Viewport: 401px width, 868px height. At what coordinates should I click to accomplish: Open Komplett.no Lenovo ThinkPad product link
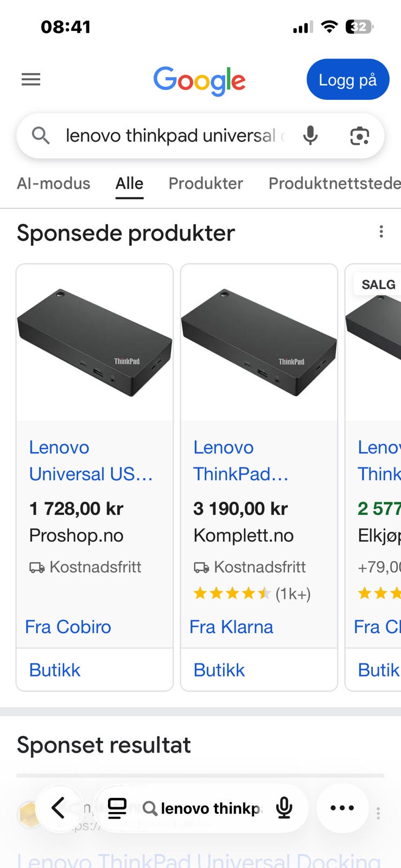pos(240,461)
